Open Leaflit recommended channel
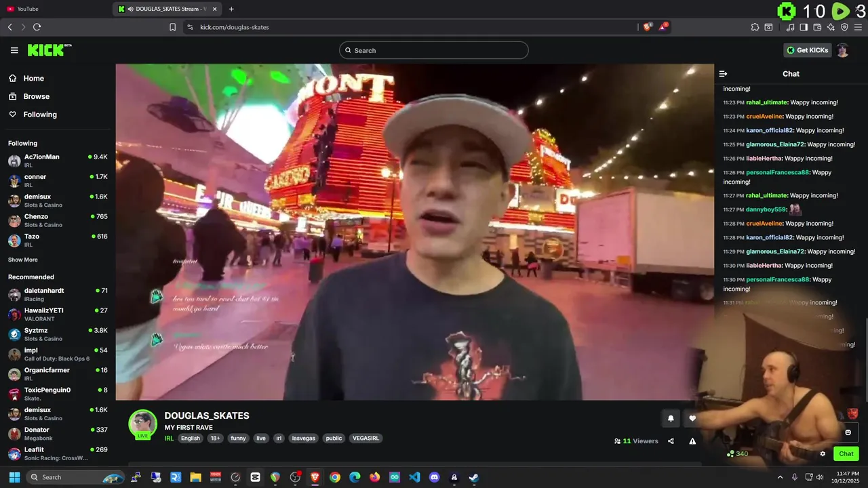 click(58, 453)
